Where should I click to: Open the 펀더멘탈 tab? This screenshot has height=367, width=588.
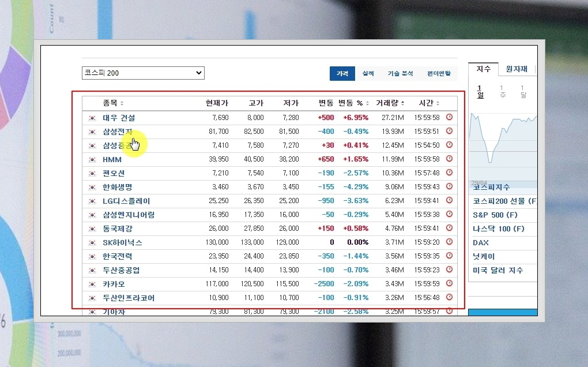click(438, 73)
